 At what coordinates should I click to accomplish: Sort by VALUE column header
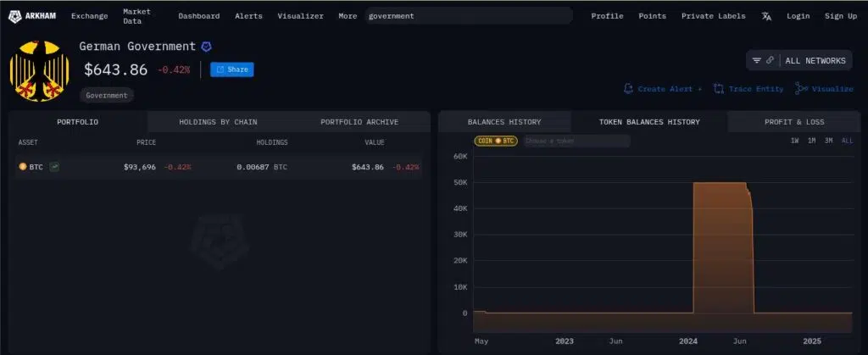pyautogui.click(x=374, y=142)
